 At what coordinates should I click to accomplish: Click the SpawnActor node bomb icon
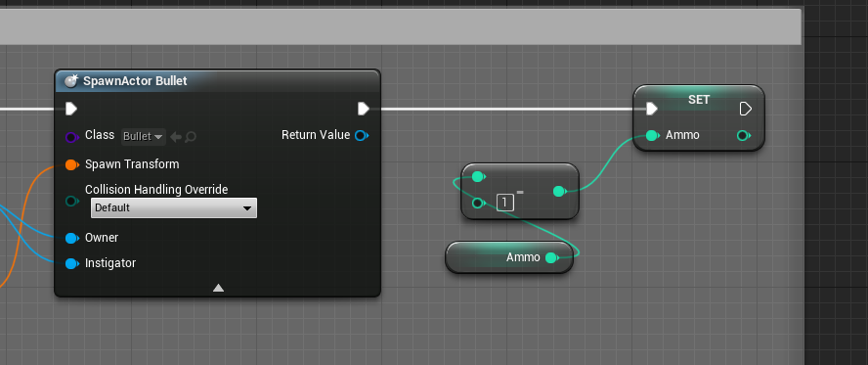(x=71, y=81)
